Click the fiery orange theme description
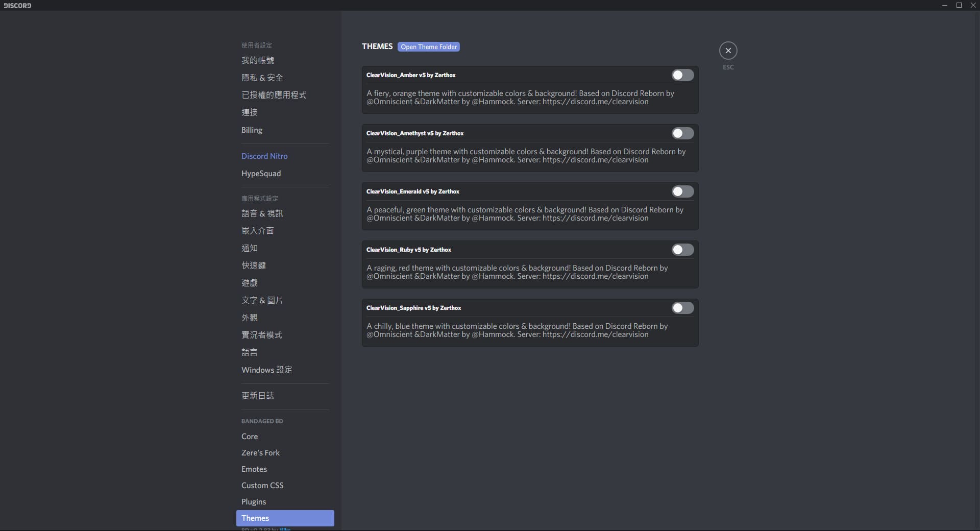 pos(520,98)
